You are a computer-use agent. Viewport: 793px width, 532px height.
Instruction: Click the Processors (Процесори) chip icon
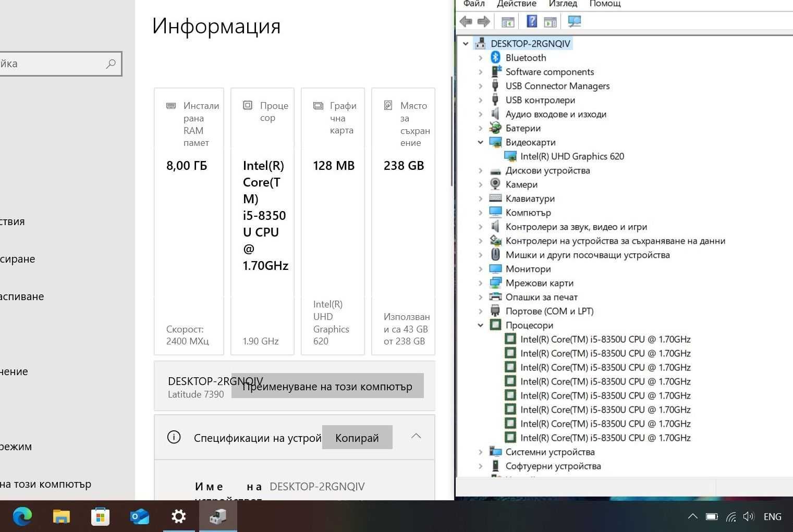pos(495,325)
